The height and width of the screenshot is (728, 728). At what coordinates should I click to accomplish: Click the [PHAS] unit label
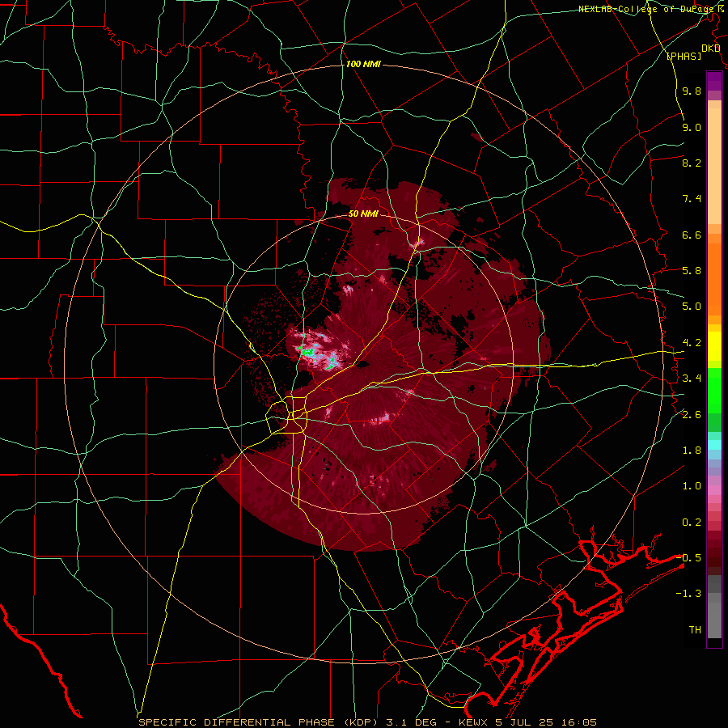pos(684,56)
